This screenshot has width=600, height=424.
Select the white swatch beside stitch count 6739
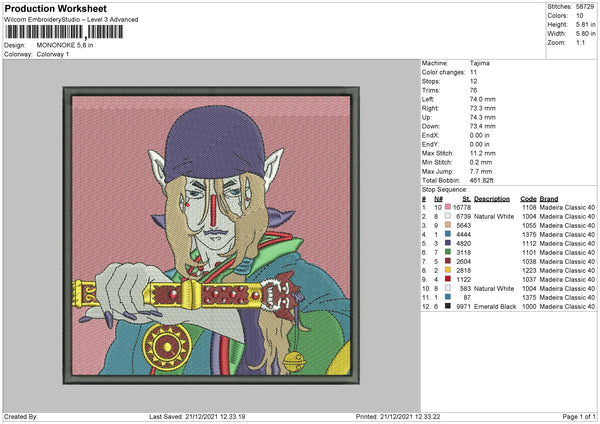448,216
